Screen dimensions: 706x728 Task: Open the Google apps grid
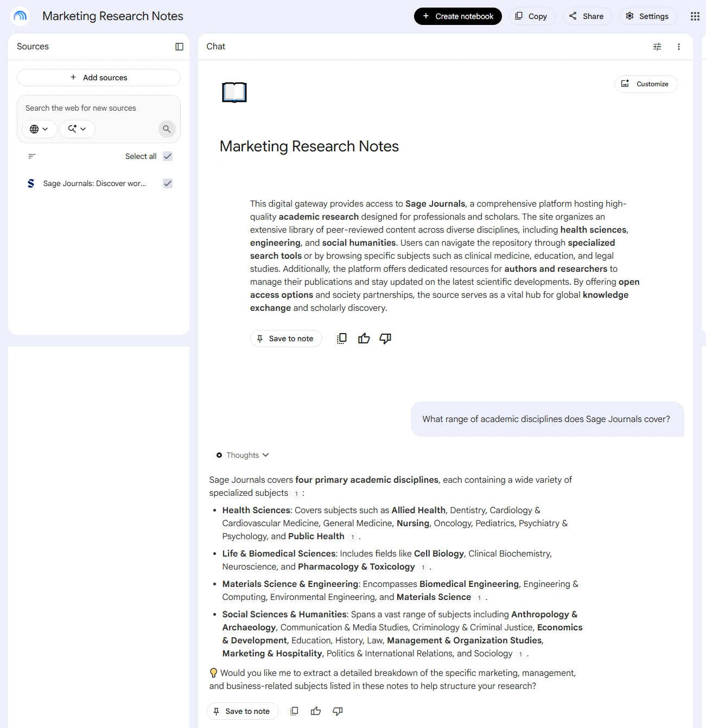[695, 16]
